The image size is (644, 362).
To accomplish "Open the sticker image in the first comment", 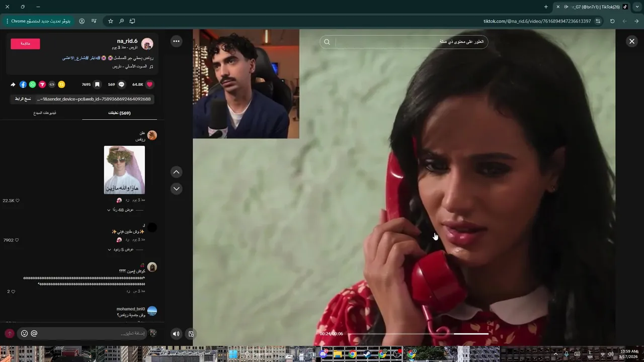I will [124, 170].
